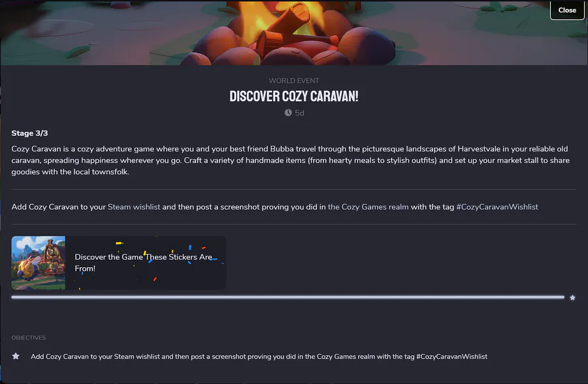This screenshot has width=588, height=384.
Task: Select the 'Stage 3/3' label
Action: [29, 133]
